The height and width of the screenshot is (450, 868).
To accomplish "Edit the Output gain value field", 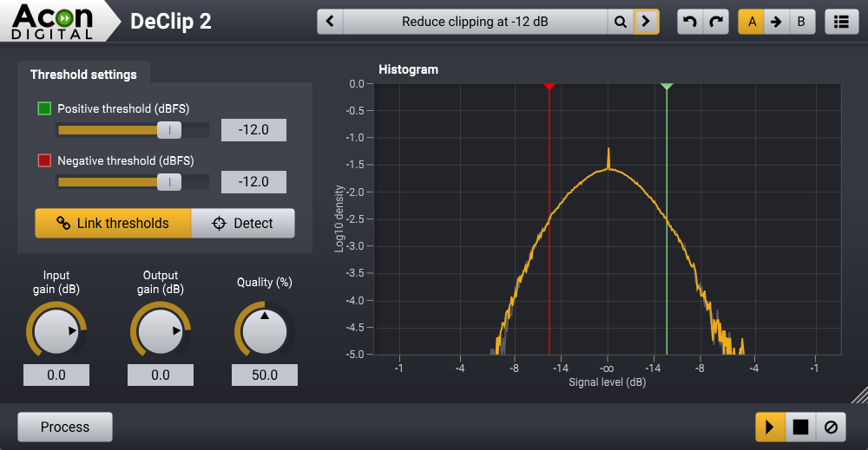I will pos(160,375).
